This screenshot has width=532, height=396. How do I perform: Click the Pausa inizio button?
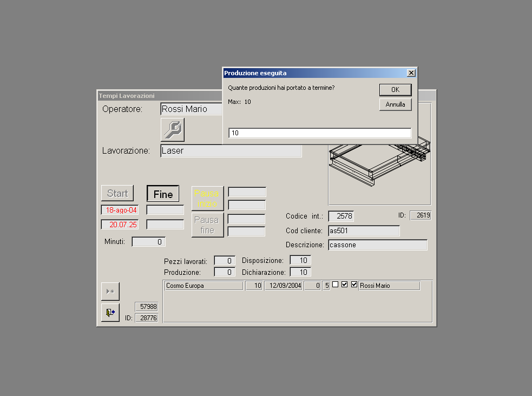coord(207,199)
